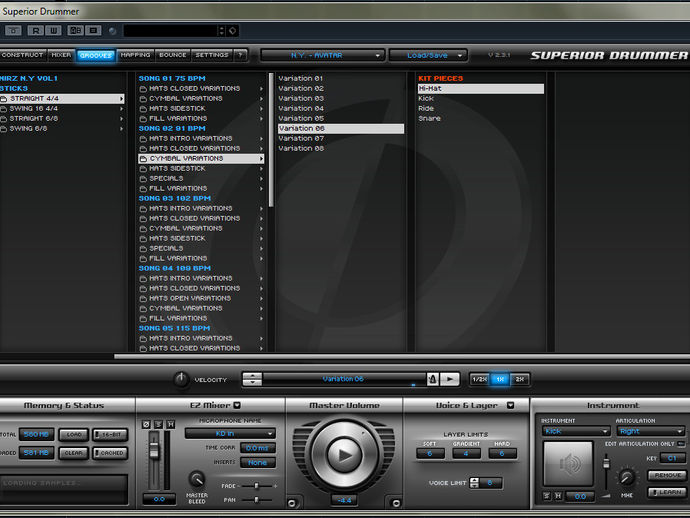Open the Kick instrument dropdown
The width and height of the screenshot is (690, 518).
tap(576, 431)
